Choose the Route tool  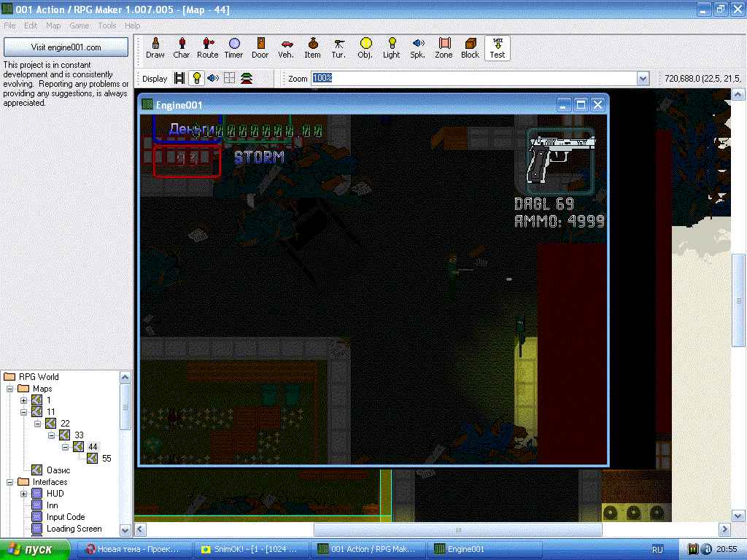[207, 48]
